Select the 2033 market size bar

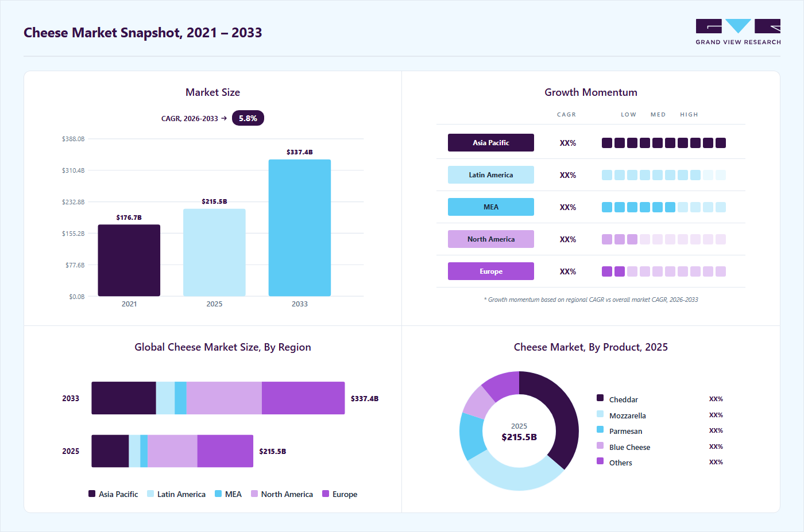pyautogui.click(x=300, y=228)
